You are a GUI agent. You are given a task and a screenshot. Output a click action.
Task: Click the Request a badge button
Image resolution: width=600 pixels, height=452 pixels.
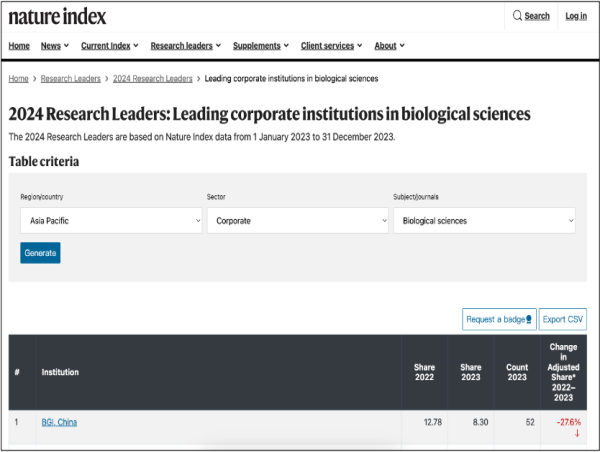[x=499, y=319]
